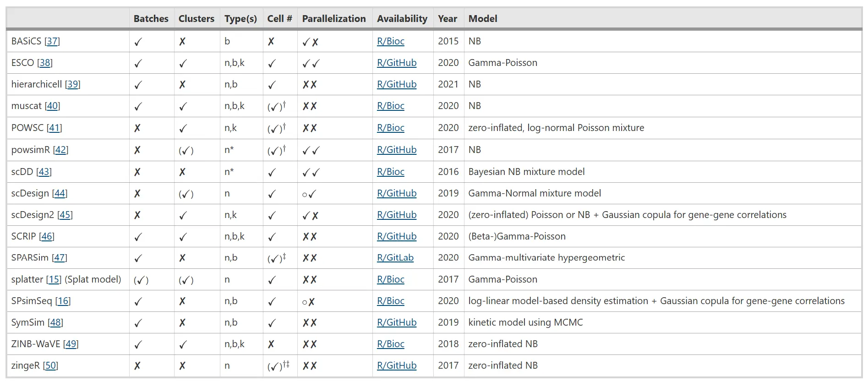Follow the R/GitHub link for ESCO
868x387 pixels.
click(x=397, y=63)
